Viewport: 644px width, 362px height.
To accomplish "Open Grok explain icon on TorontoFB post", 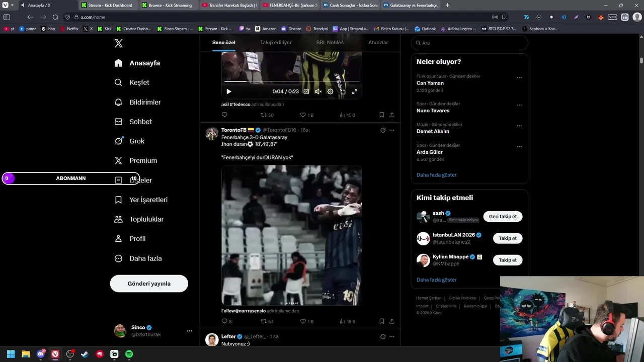I will tap(383, 130).
